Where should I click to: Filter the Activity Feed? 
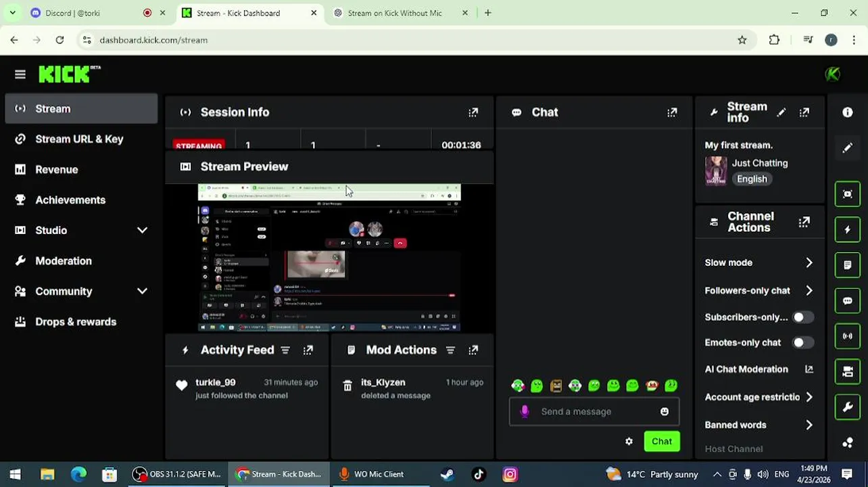(x=285, y=350)
